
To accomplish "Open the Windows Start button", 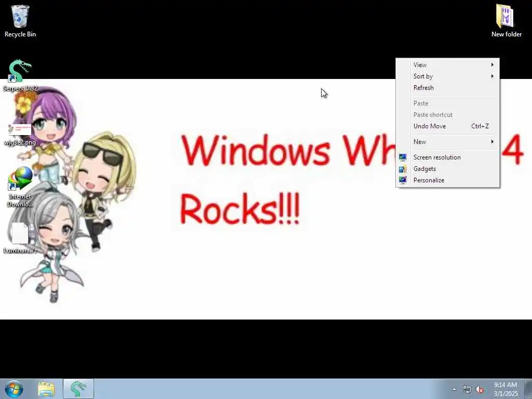I will 14,389.
